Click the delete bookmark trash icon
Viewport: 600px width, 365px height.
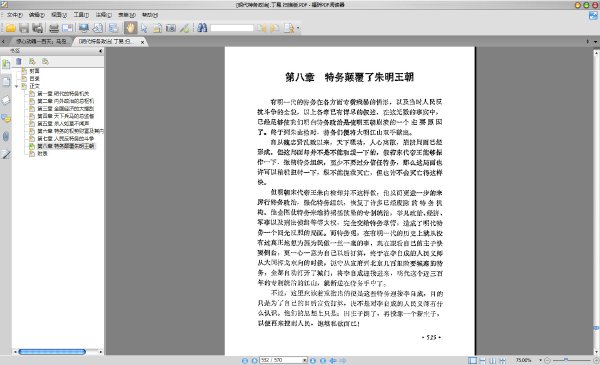pos(19,61)
